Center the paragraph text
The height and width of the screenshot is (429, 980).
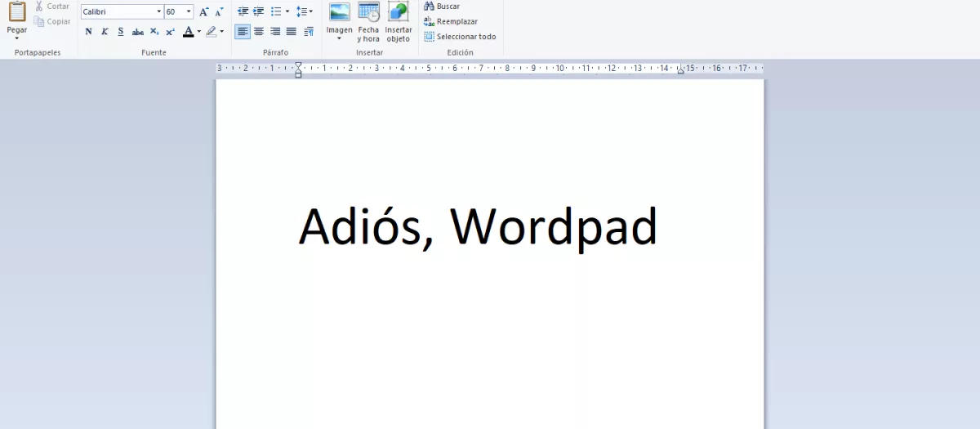point(259,32)
